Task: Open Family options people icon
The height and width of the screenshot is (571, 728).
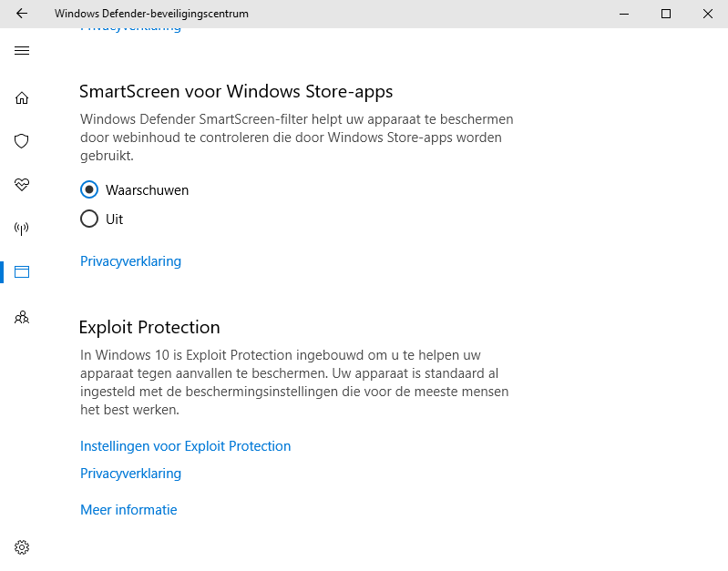Action: [22, 318]
